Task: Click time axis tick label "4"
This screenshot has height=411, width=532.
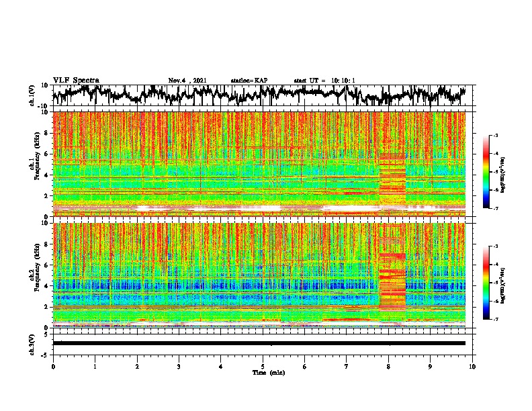Action: (x=221, y=367)
